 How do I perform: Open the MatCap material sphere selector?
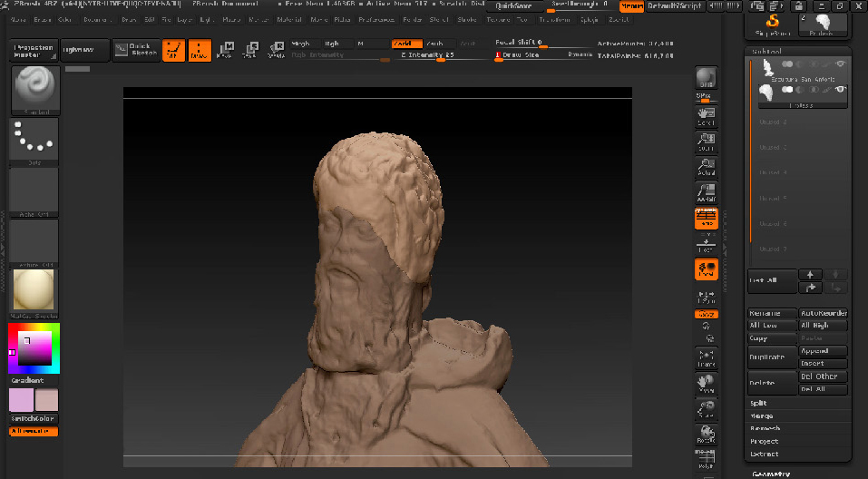click(x=34, y=294)
